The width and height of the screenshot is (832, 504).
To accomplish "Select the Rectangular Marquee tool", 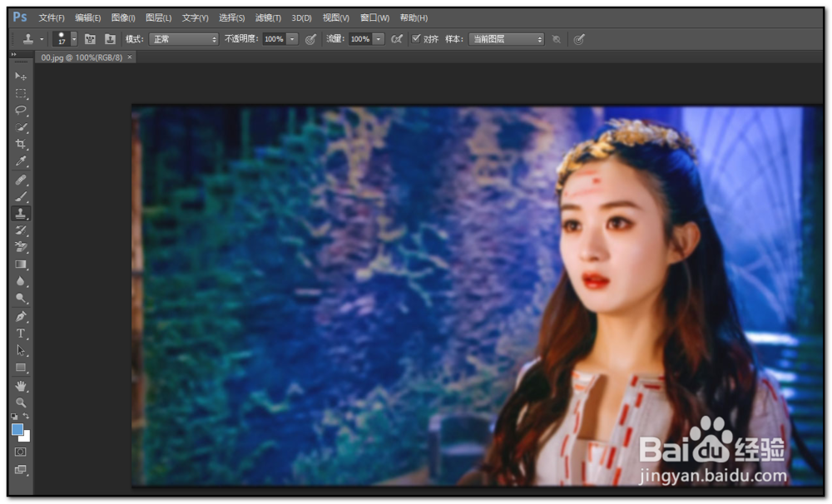I will [21, 93].
